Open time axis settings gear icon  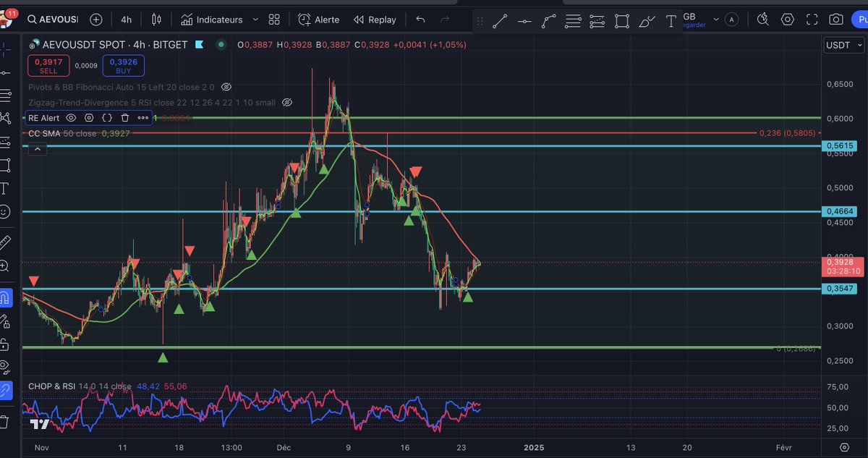click(844, 448)
